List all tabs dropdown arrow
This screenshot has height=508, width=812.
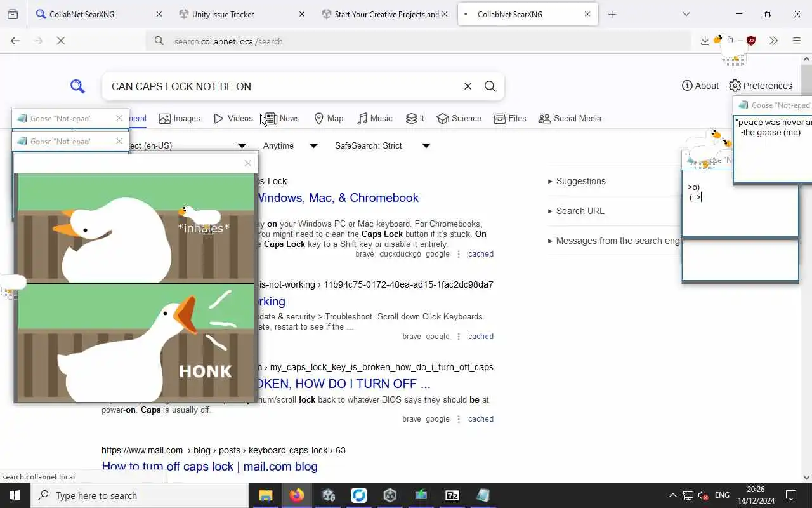686,14
